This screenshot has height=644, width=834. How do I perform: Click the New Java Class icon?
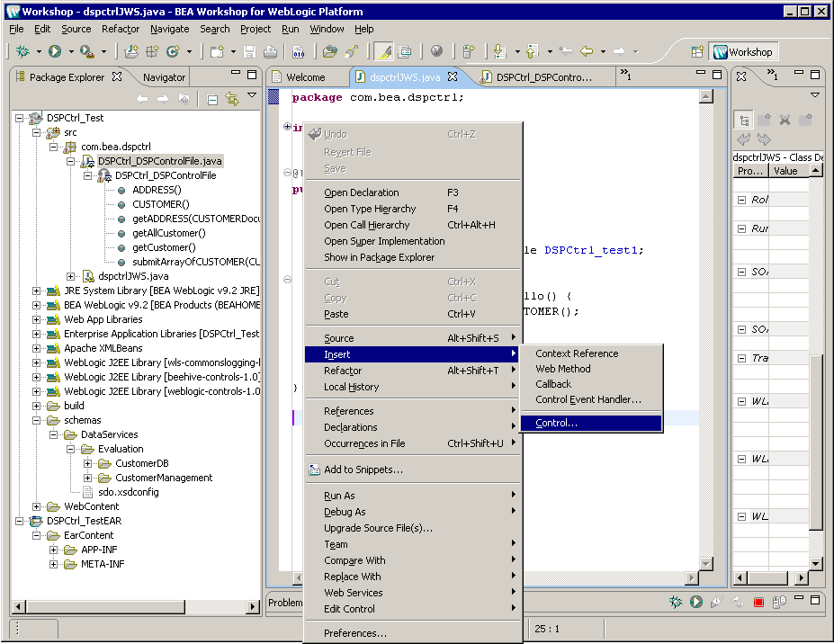pos(173,51)
